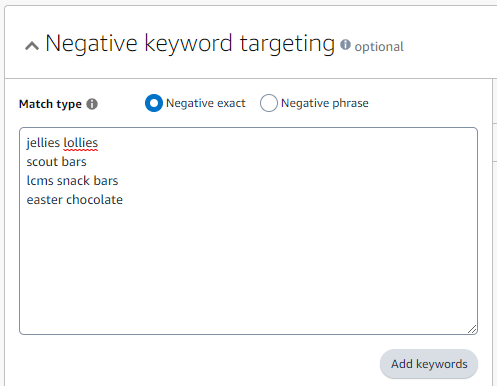497x386 pixels.
Task: Click the spell-check underlined word lollies
Action: 80,143
